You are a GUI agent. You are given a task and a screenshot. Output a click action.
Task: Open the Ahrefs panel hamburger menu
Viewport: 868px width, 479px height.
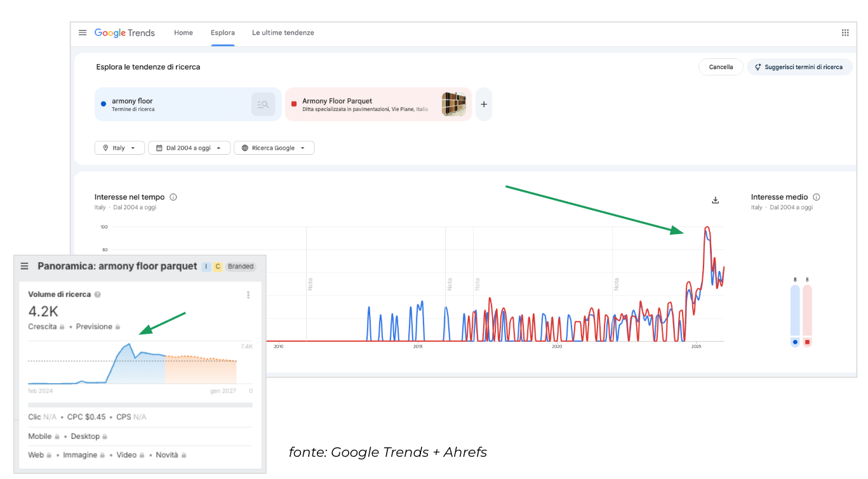(25, 266)
